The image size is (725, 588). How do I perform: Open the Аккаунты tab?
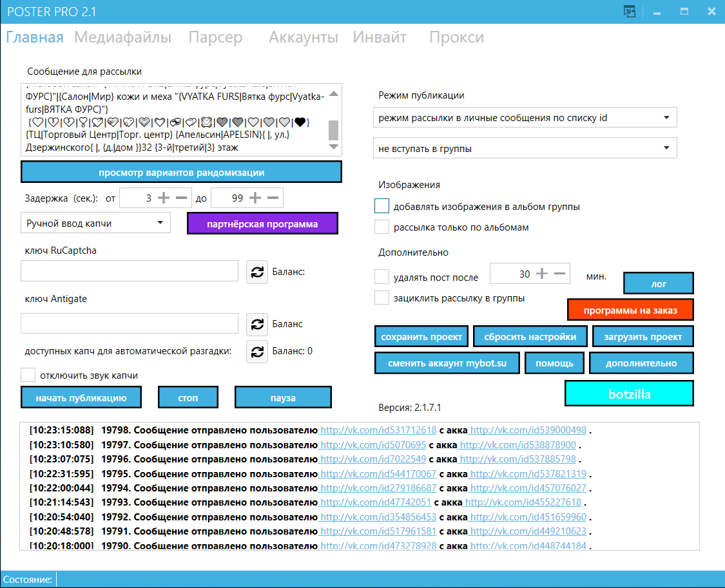point(304,37)
